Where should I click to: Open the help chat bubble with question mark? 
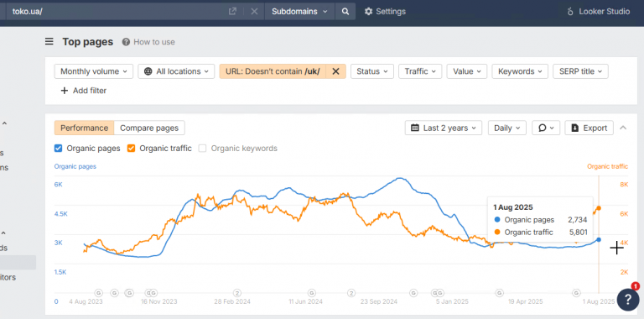click(x=628, y=300)
